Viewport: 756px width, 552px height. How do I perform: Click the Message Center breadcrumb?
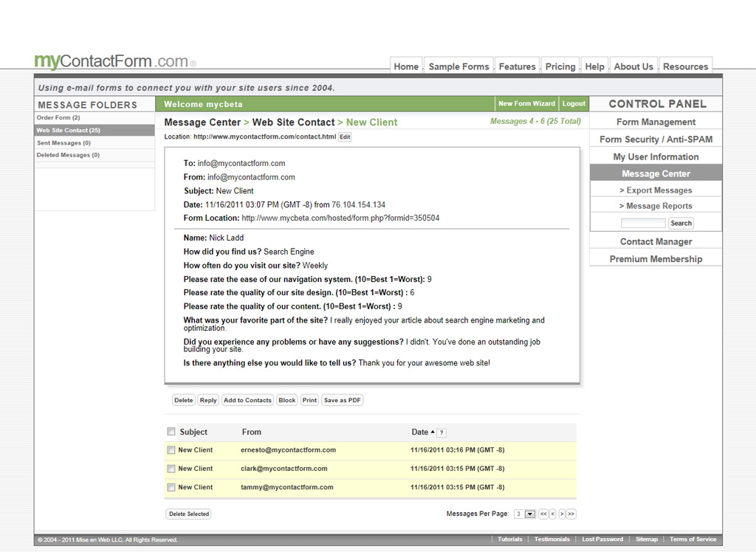[x=202, y=123]
